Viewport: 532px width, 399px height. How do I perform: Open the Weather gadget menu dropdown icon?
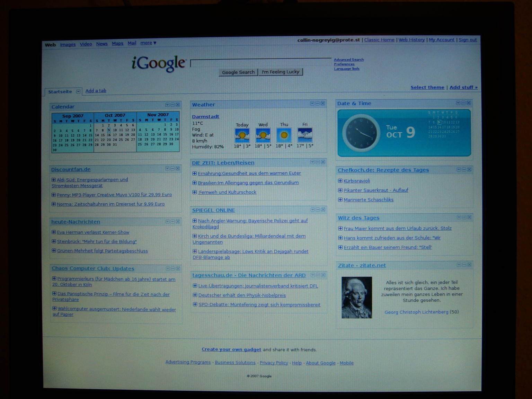(312, 103)
